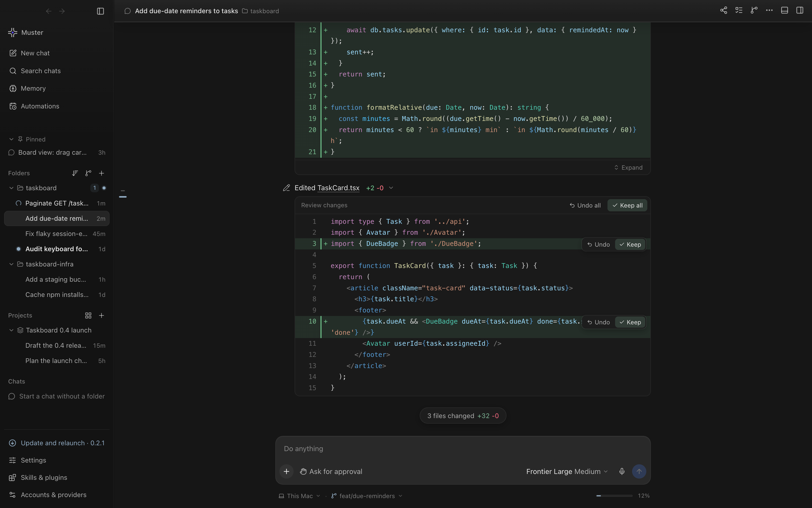The width and height of the screenshot is (812, 508).
Task: Collapse the taskboard-infra folder
Action: [11, 264]
